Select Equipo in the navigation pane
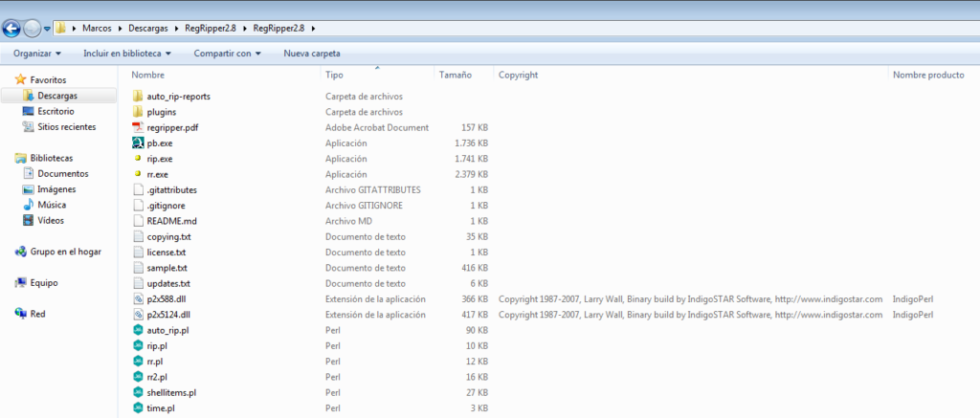This screenshot has height=418, width=980. [x=44, y=283]
